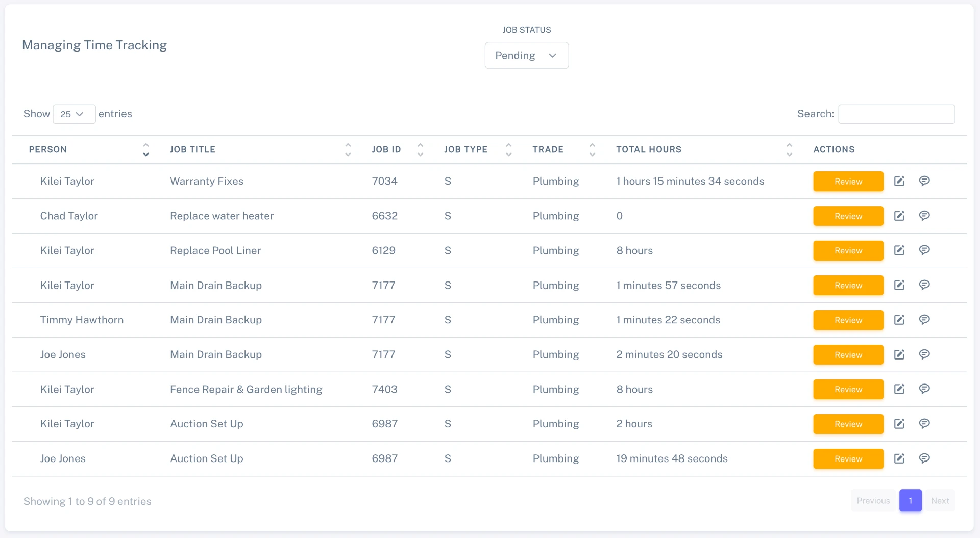Comment on Kilei Taylor's Main Drain Backup entry
Screen dimensions: 980x538
pyautogui.click(x=924, y=285)
